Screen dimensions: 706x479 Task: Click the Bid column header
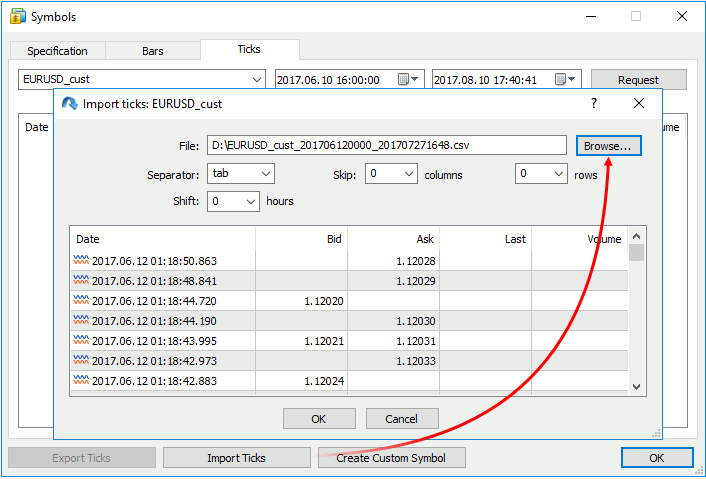click(302, 239)
